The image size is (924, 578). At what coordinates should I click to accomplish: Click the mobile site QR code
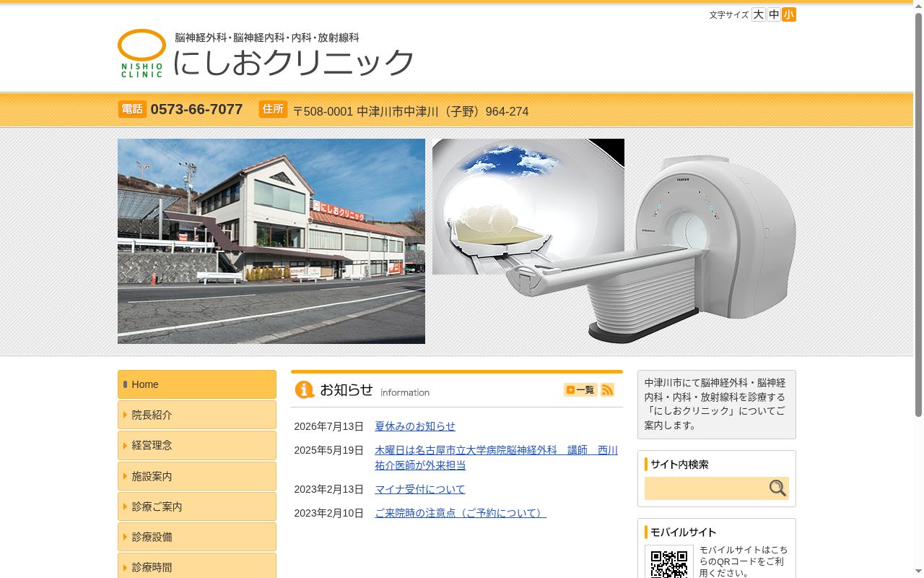669,564
